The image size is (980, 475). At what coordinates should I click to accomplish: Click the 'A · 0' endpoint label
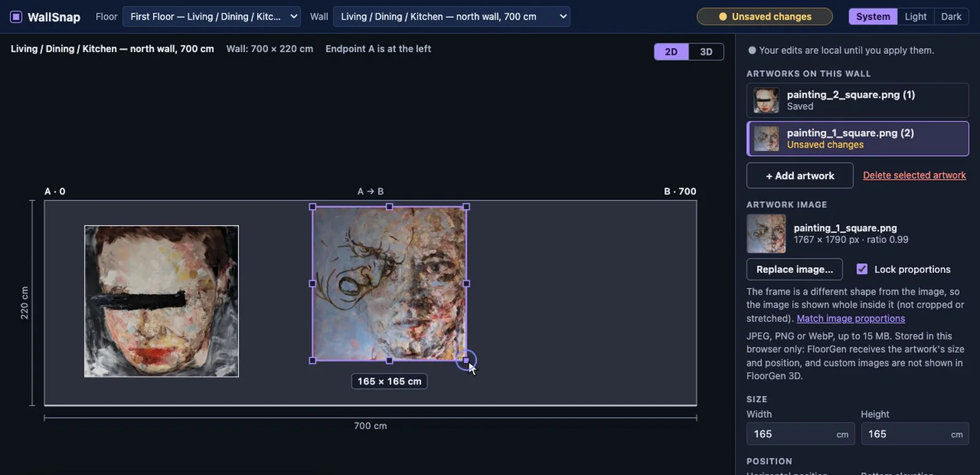tap(55, 191)
